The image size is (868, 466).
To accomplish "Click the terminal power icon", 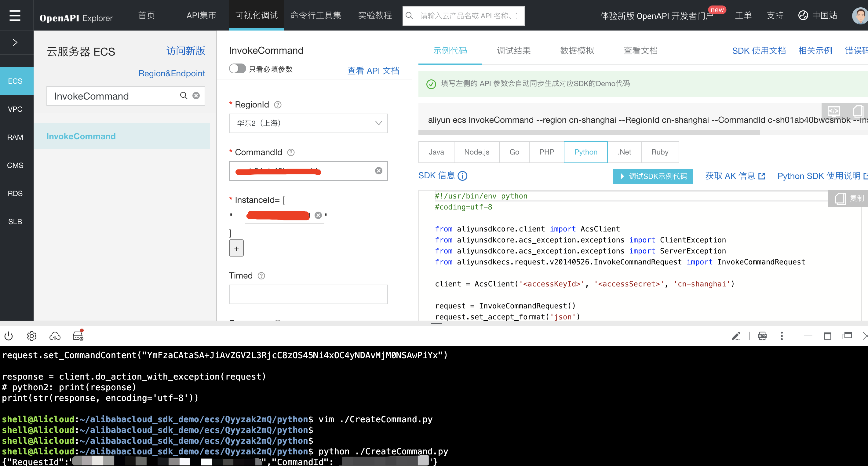I will pos(9,336).
